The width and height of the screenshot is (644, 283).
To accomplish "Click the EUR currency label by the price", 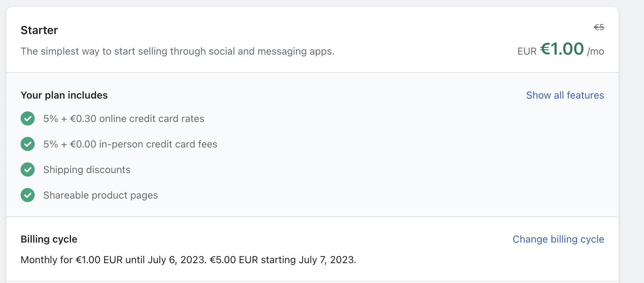I will [527, 51].
